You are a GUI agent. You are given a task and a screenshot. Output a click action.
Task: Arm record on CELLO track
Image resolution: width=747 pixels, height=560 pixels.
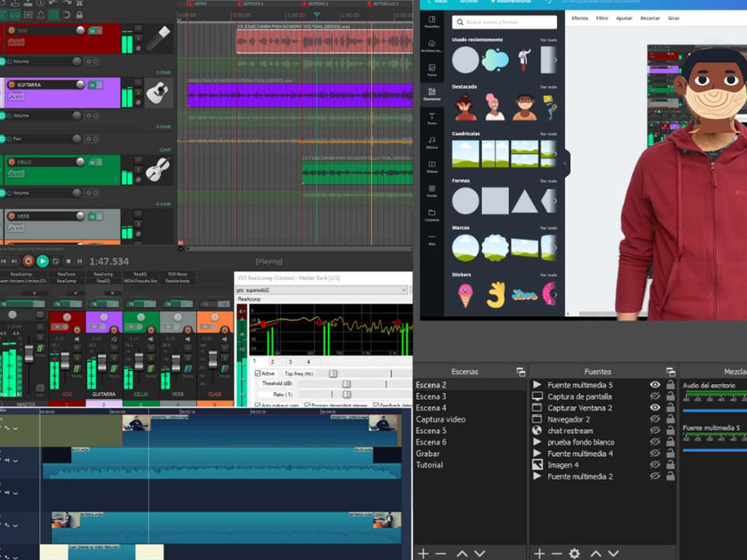point(12,162)
